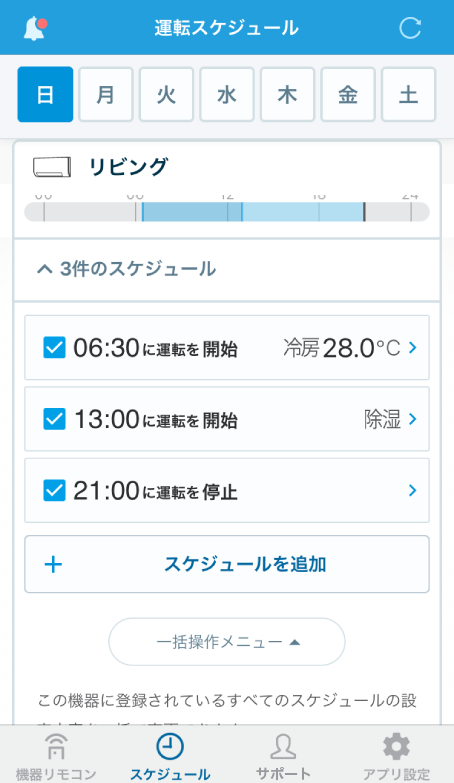
Task: Open サポート person icon
Action: point(283,747)
